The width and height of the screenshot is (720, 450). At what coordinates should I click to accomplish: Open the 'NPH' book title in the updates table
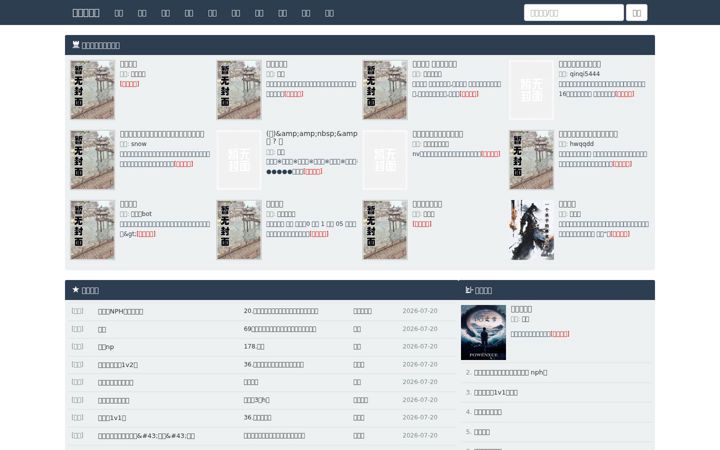click(120, 311)
